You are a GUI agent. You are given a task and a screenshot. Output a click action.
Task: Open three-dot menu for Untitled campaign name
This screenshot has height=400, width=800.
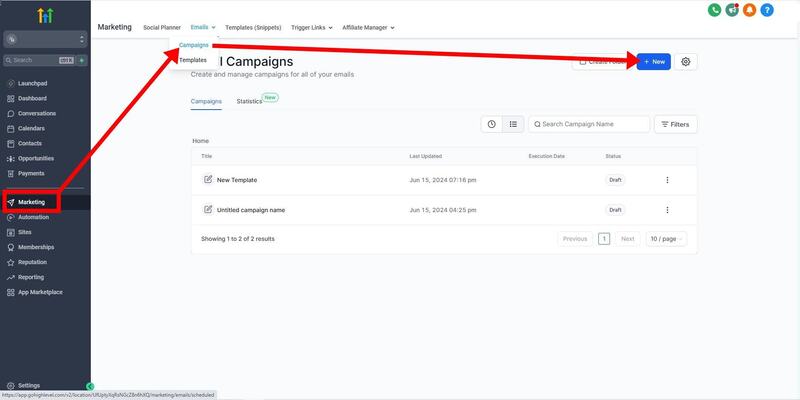tap(667, 210)
